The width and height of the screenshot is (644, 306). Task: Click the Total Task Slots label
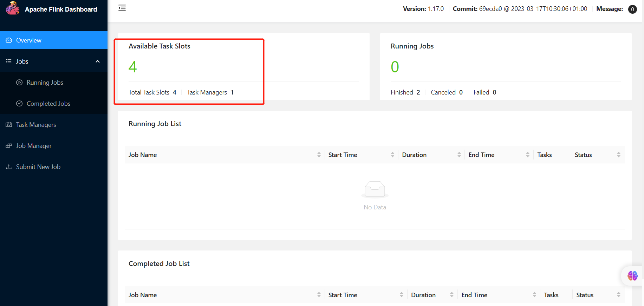149,92
